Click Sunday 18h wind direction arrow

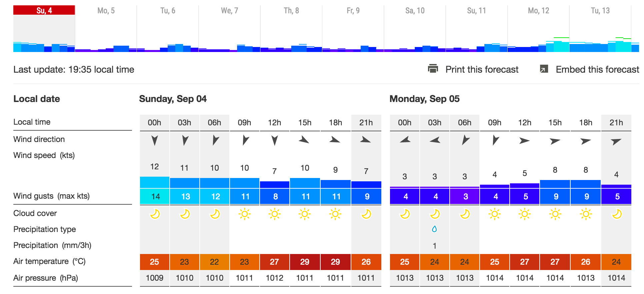click(335, 140)
